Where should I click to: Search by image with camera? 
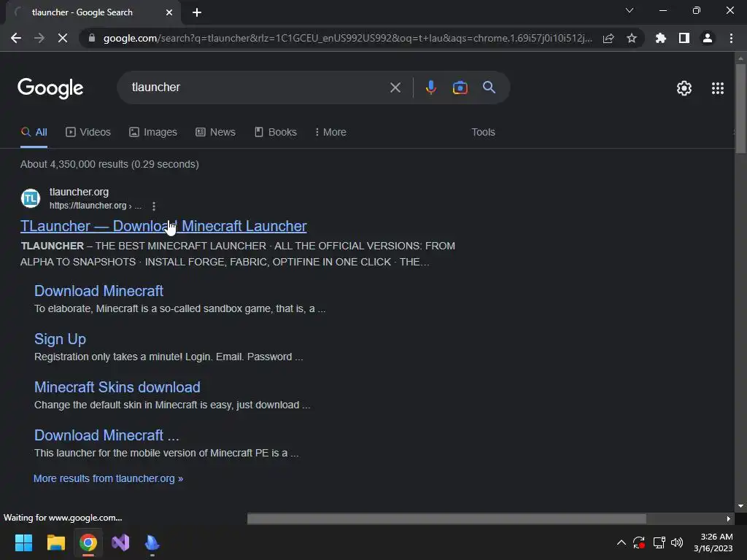tap(460, 87)
